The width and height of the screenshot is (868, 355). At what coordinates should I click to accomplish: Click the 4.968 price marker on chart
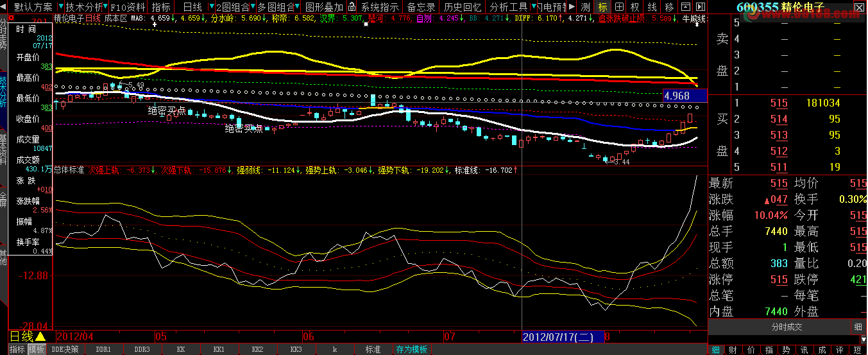684,96
